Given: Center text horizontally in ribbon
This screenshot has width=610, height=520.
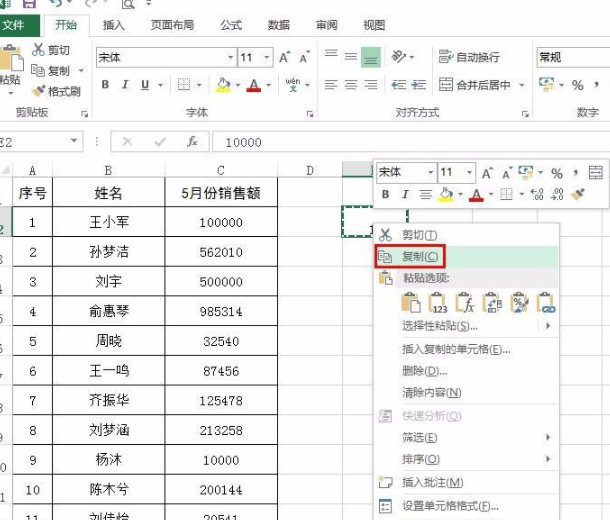Looking at the screenshot, I should (351, 84).
